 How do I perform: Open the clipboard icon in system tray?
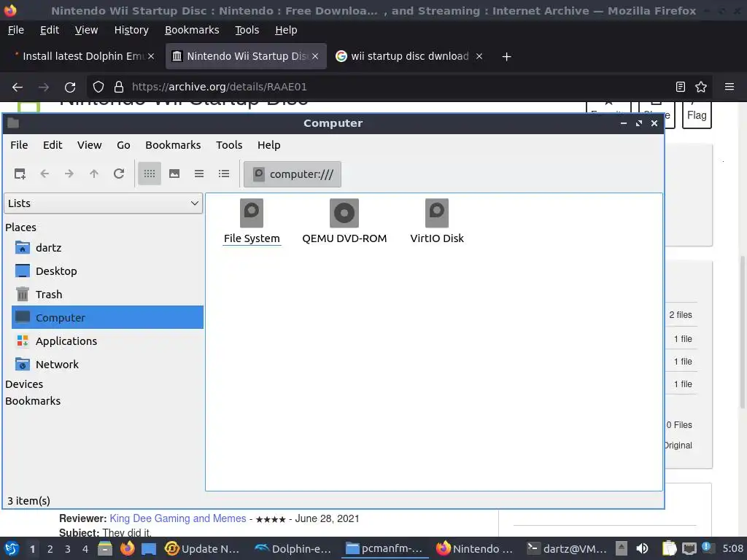coord(670,548)
